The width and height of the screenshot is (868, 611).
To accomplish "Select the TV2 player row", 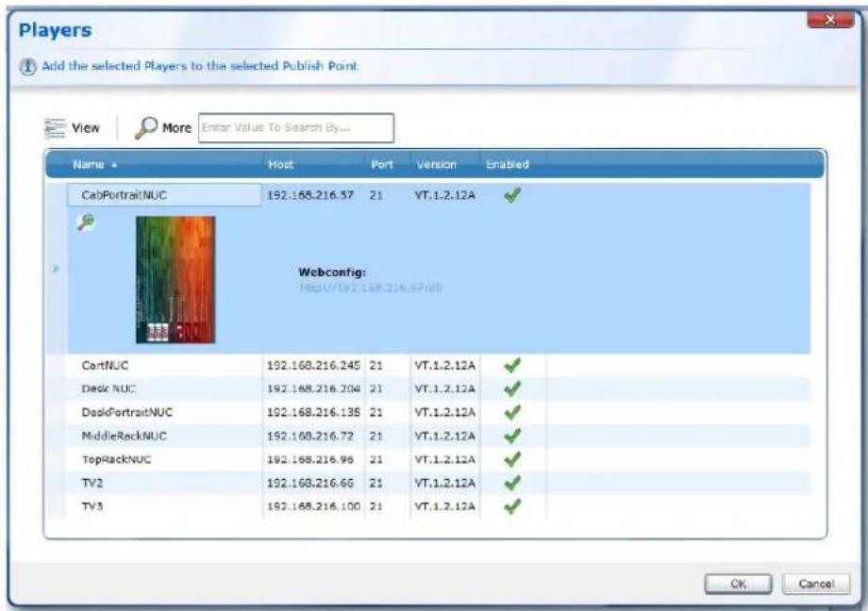I will click(x=429, y=483).
